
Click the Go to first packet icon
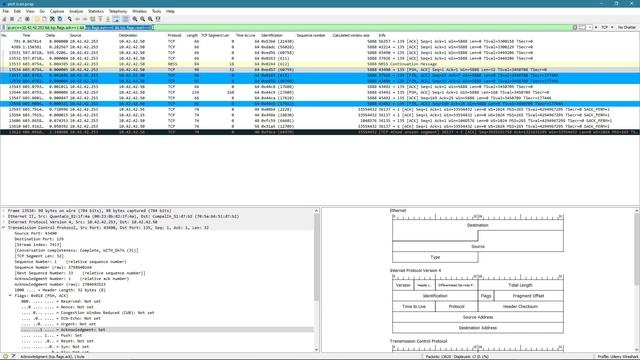click(100, 19)
